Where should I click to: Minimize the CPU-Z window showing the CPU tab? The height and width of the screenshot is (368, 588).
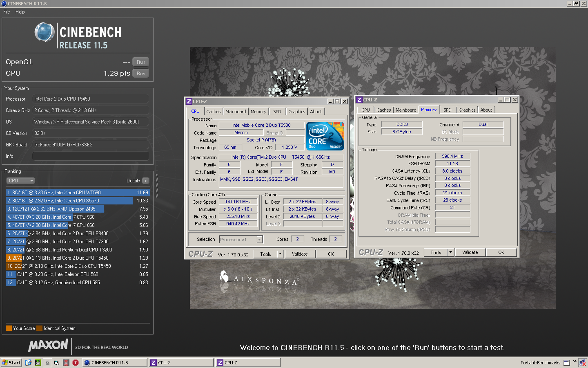[330, 101]
